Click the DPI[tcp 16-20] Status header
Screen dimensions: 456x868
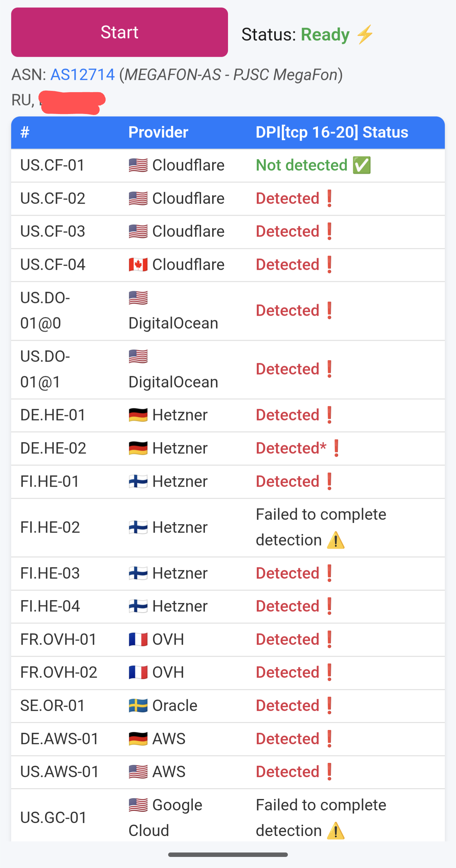tap(332, 132)
